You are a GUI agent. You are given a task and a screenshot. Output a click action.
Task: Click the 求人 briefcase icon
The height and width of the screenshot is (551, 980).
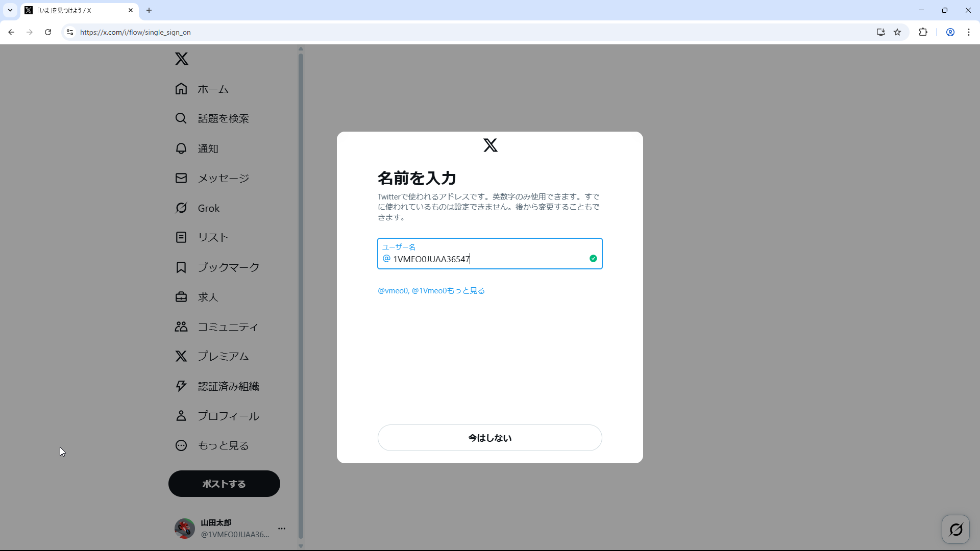(x=181, y=297)
